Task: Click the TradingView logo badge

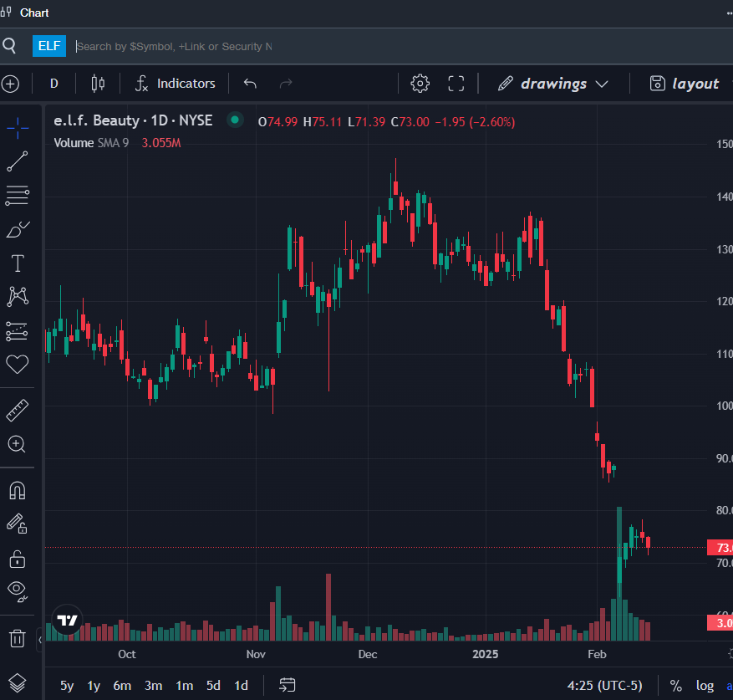Action: [x=67, y=621]
